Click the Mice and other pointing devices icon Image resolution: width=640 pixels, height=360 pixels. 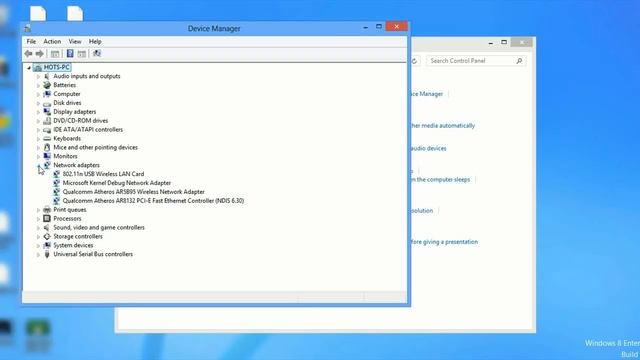pos(47,147)
